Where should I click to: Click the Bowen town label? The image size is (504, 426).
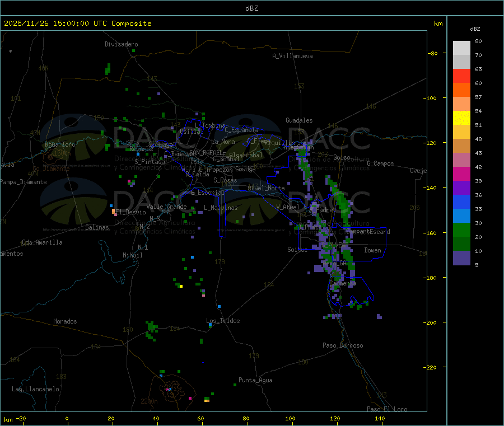coord(372,250)
